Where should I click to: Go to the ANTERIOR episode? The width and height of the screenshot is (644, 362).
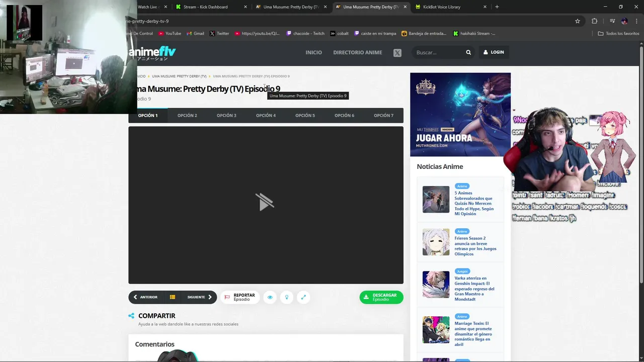(146, 297)
